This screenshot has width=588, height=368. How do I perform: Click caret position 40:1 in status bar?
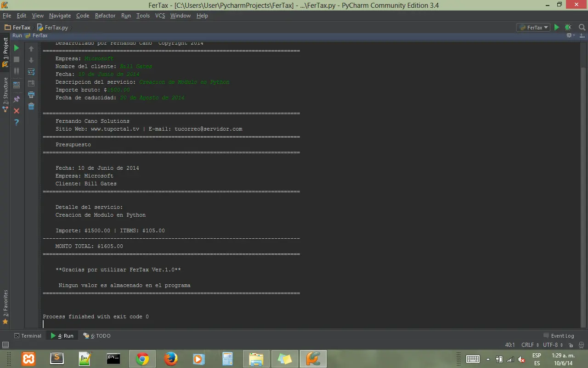(510, 345)
